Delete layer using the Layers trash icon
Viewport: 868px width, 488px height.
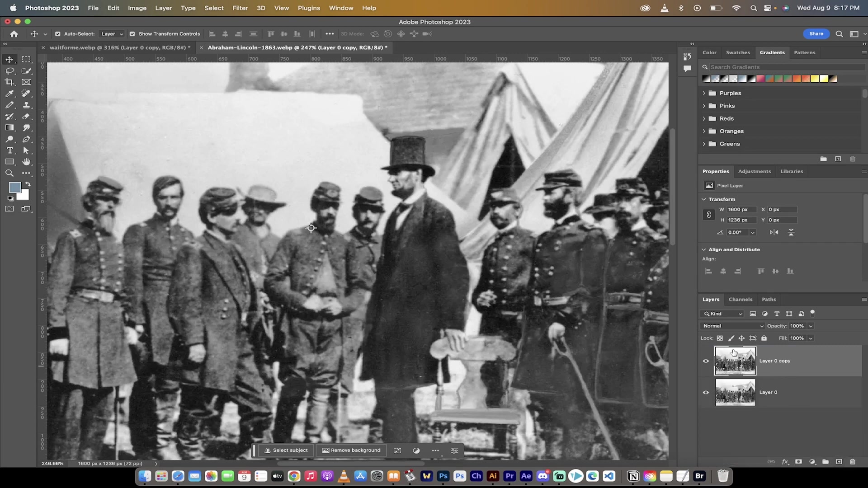tap(853, 462)
